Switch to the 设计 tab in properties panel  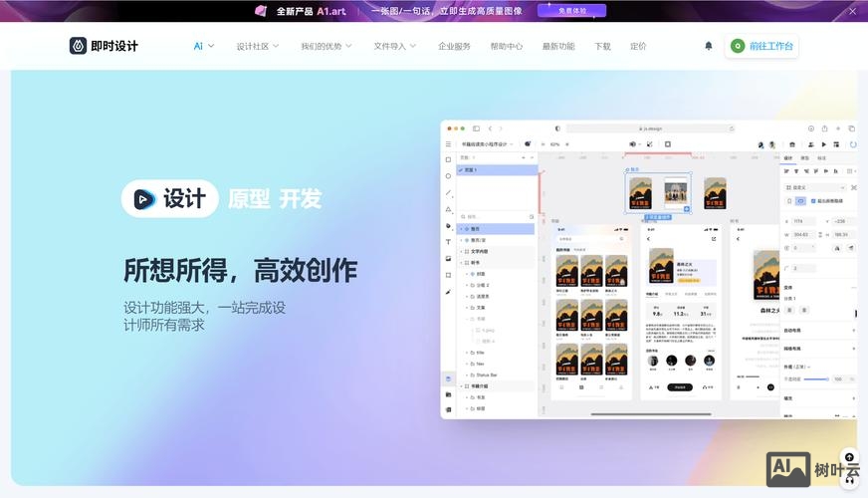(x=787, y=158)
